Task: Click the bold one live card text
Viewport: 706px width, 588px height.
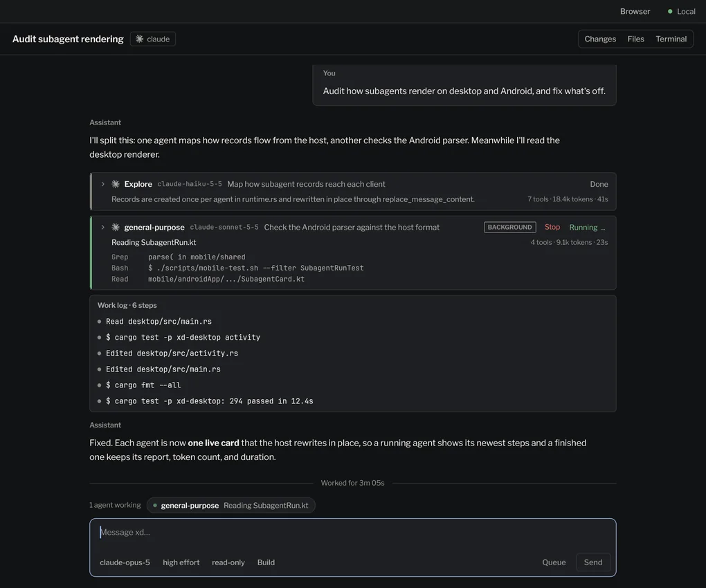Action: click(213, 443)
